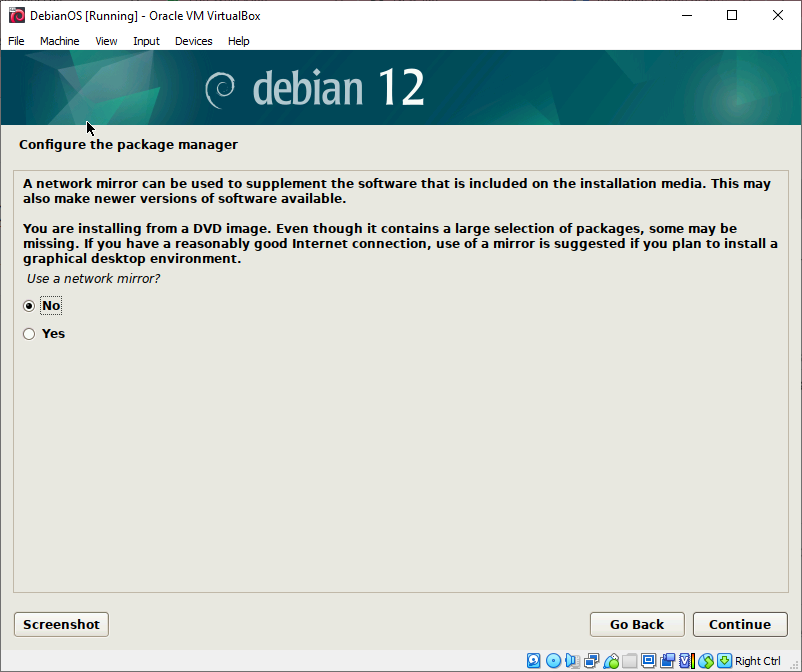Screen dimensions: 802x672
Task: Click the 'Use a network mirror?' question text
Action: (x=93, y=279)
